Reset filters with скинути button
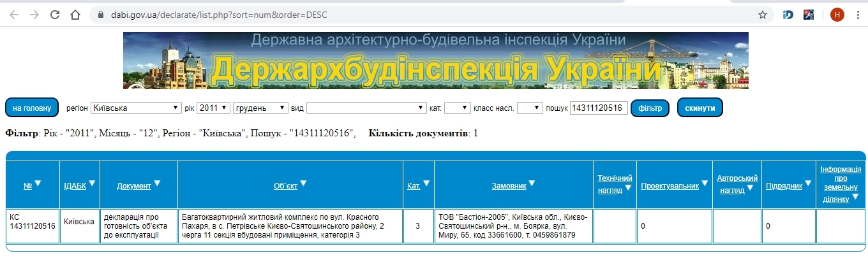The width and height of the screenshot is (868, 258). (700, 108)
